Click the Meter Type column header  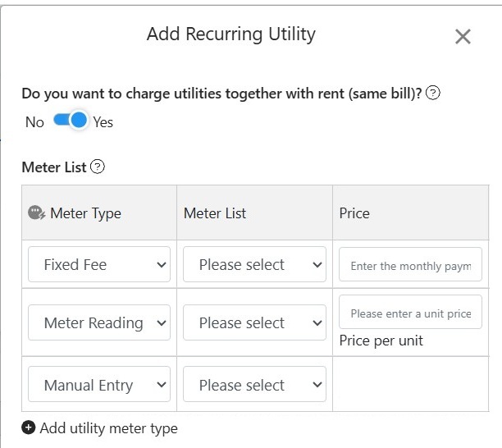click(x=85, y=213)
